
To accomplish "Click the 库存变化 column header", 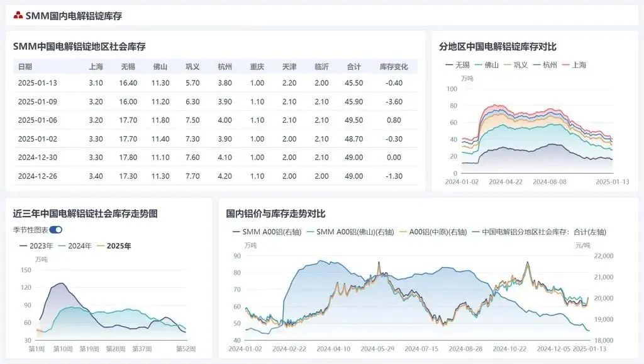I will coord(394,67).
